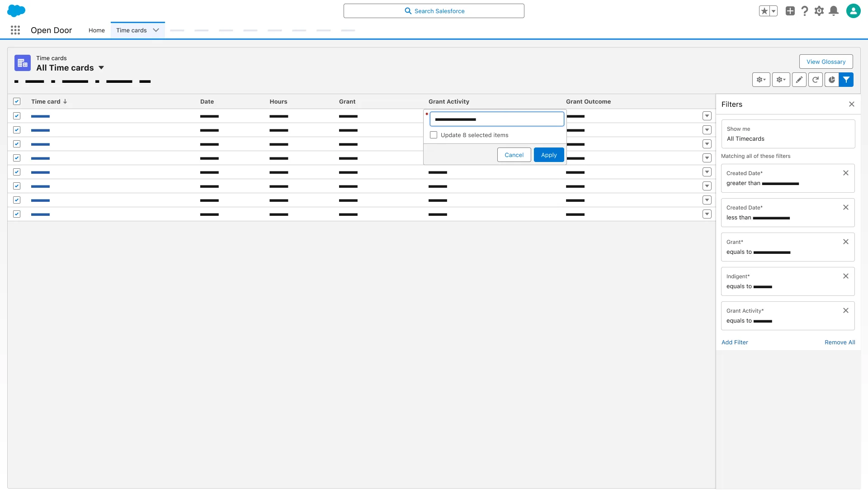
Task: Uncheck the third row checkbox
Action: pos(17,144)
